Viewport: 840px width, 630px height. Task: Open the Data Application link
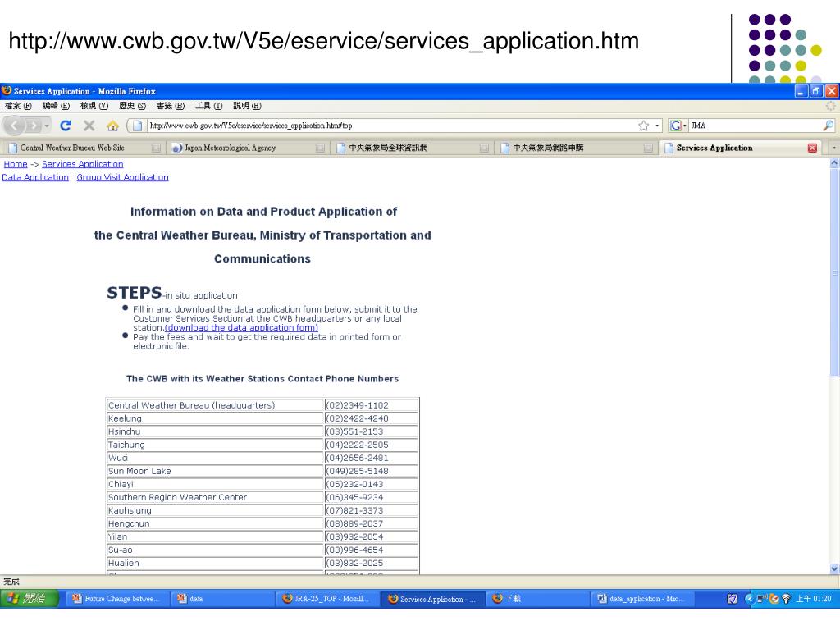click(35, 177)
